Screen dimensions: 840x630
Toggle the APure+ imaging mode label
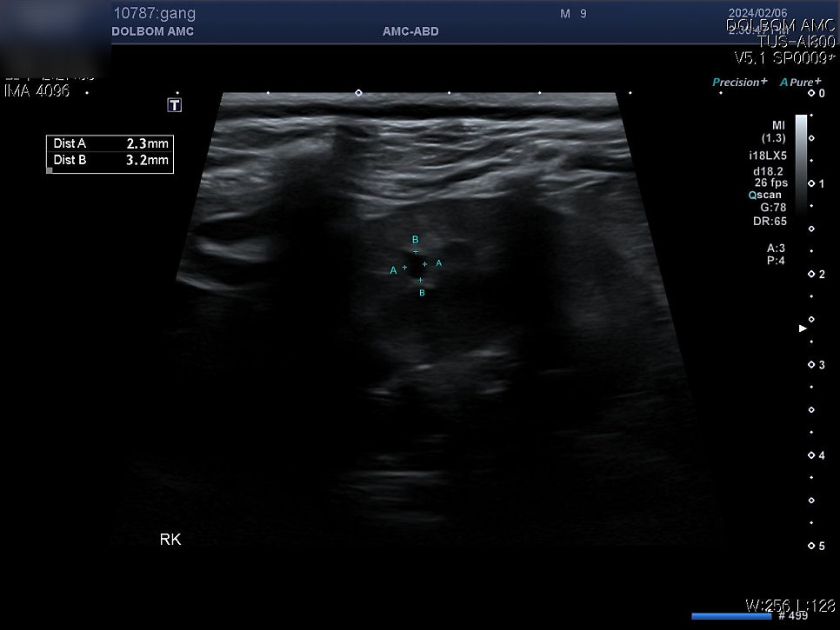800,82
